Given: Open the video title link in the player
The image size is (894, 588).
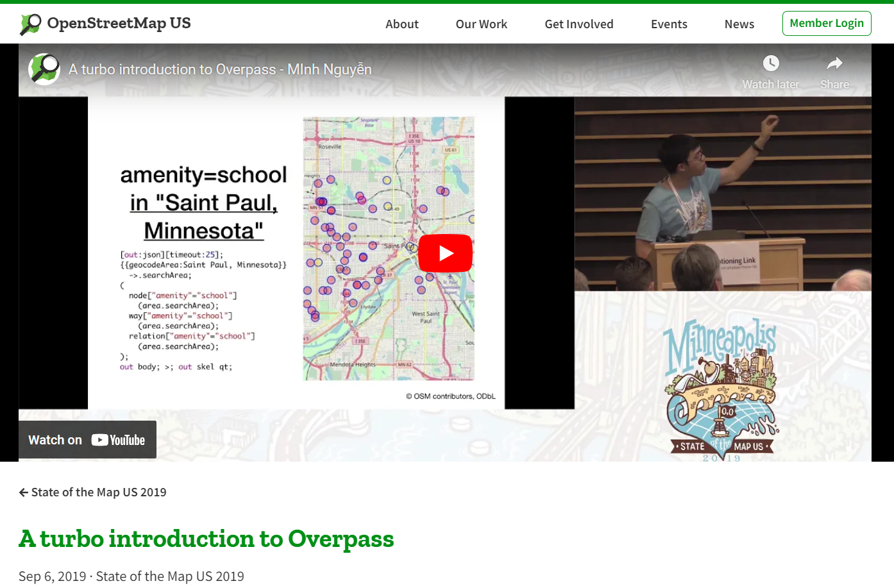Looking at the screenshot, I should tap(220, 69).
